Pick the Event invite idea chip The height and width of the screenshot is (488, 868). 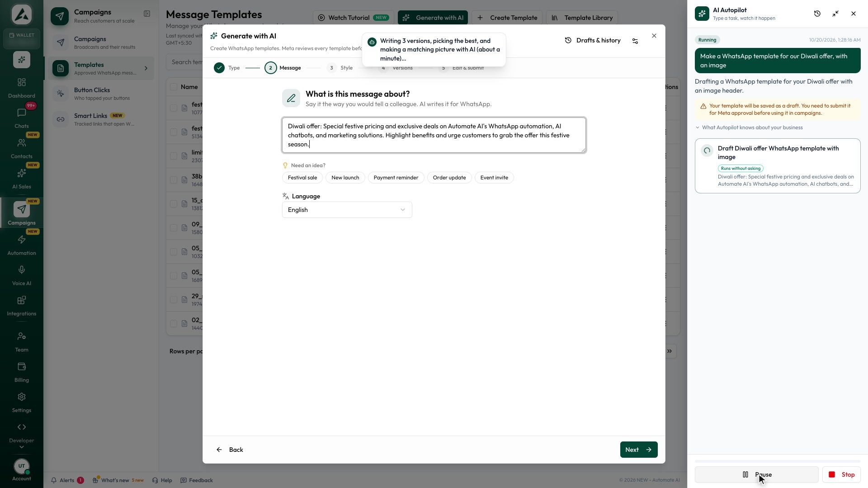tap(494, 178)
